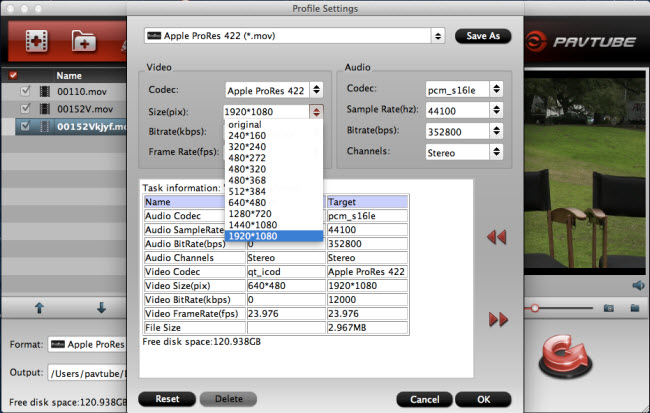Select the highlighted 1920*1080 option
The width and height of the screenshot is (650, 413).
tap(274, 236)
